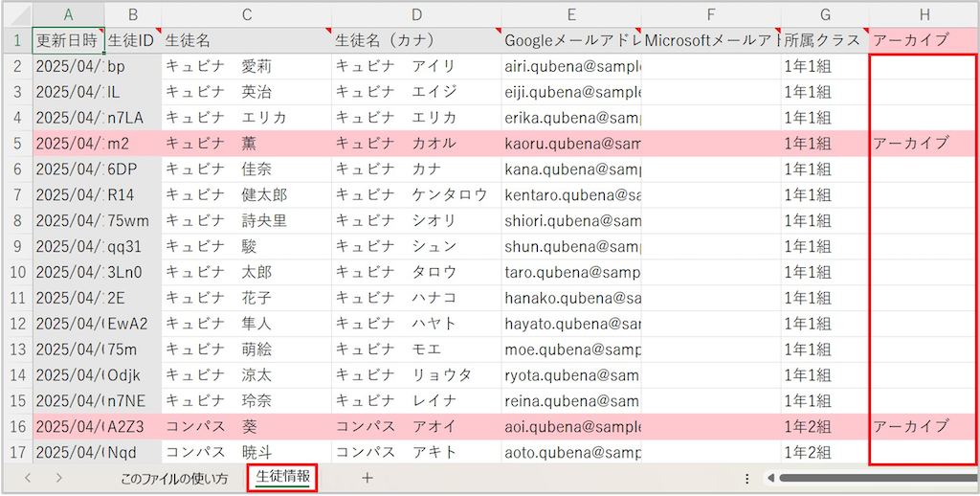
Task: Select cell コンパス 暁斗
Action: pos(246,452)
